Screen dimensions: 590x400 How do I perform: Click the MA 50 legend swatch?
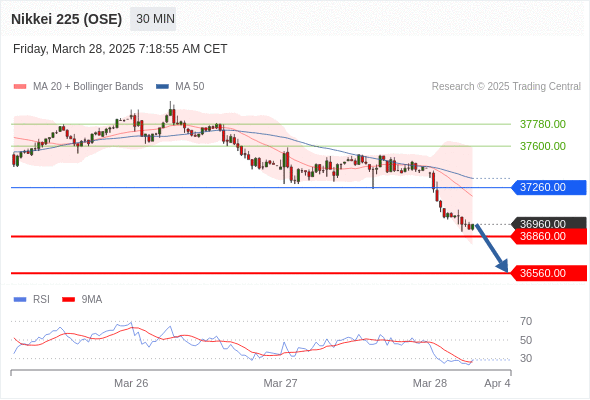pos(162,87)
